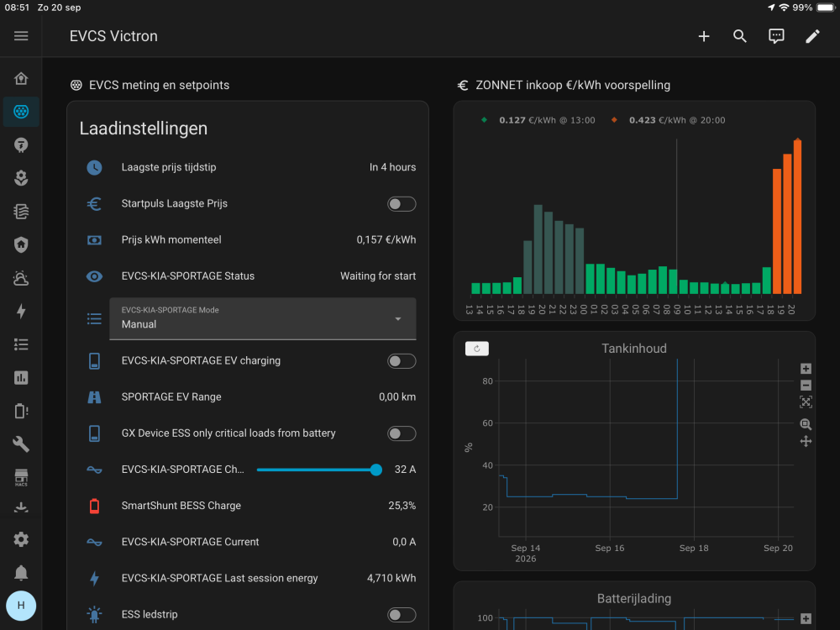Click the Laadinstellingen card title
Viewport: 840px width, 630px height.
[x=143, y=129]
